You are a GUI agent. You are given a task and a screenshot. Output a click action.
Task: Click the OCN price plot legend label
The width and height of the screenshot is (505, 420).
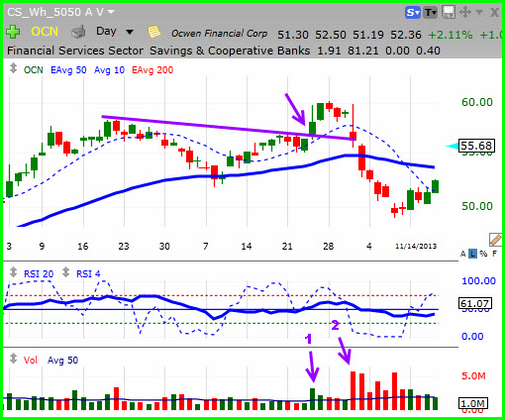point(34,70)
